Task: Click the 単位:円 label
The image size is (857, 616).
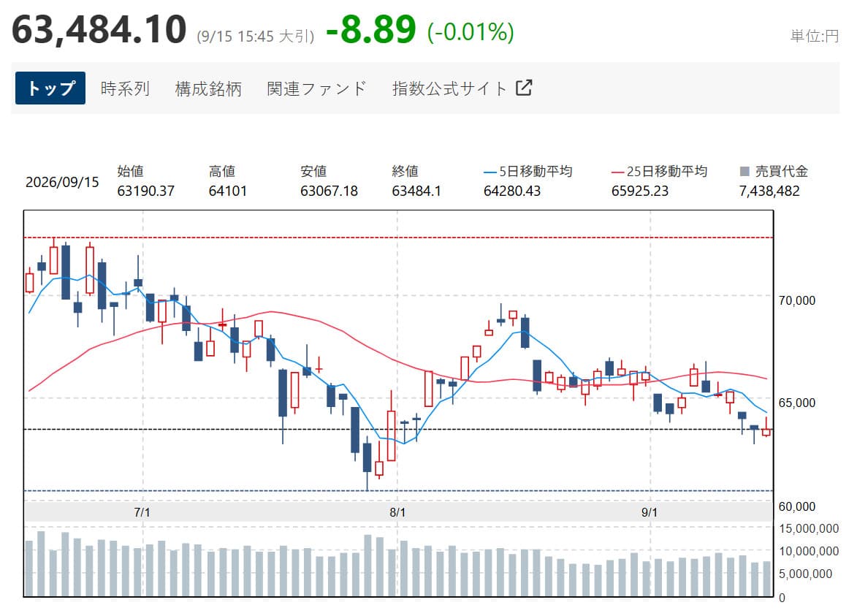Action: pos(815,36)
